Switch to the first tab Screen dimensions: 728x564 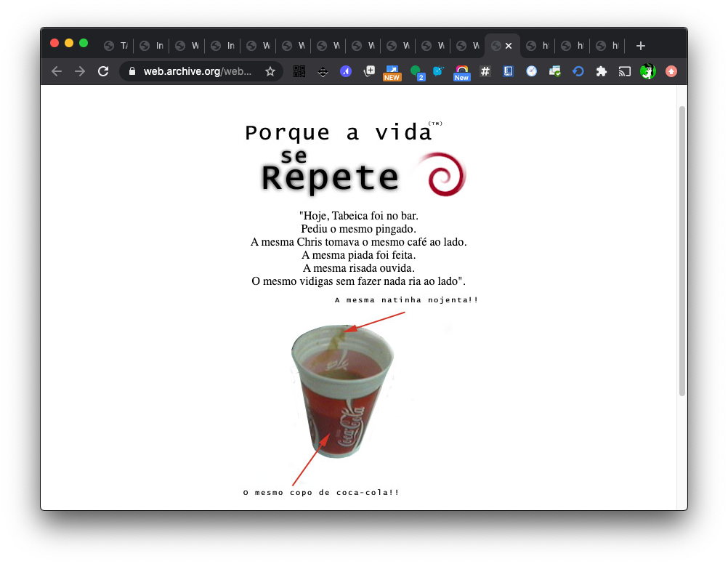pos(116,46)
